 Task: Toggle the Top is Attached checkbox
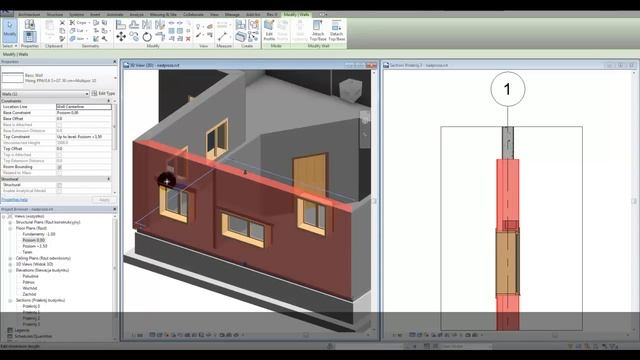[60, 155]
